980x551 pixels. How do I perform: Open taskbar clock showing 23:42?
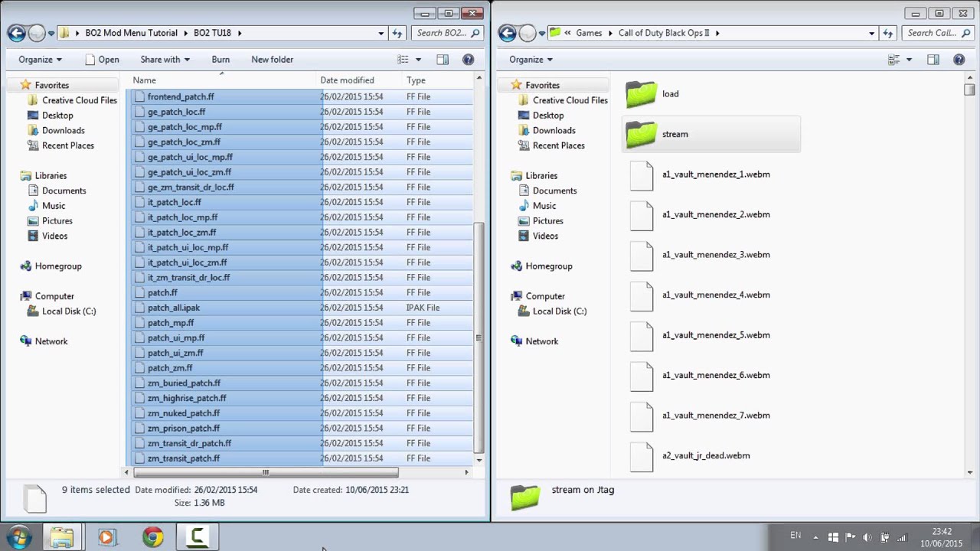tap(942, 537)
